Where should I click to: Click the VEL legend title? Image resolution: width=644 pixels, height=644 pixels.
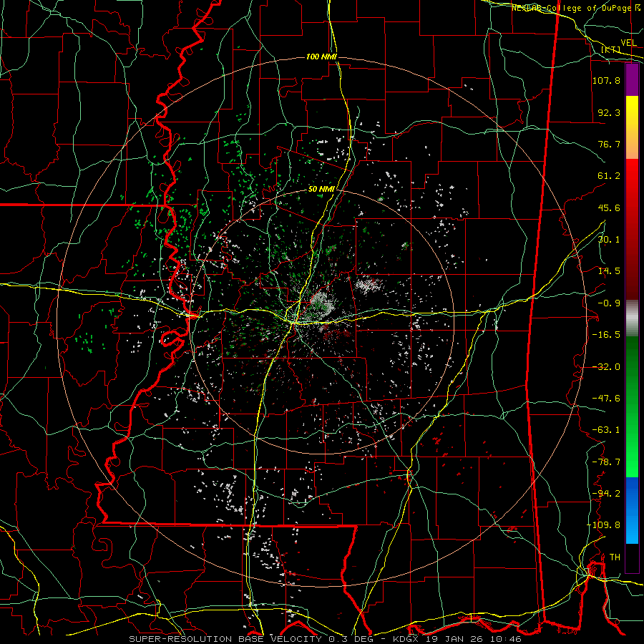(628, 43)
